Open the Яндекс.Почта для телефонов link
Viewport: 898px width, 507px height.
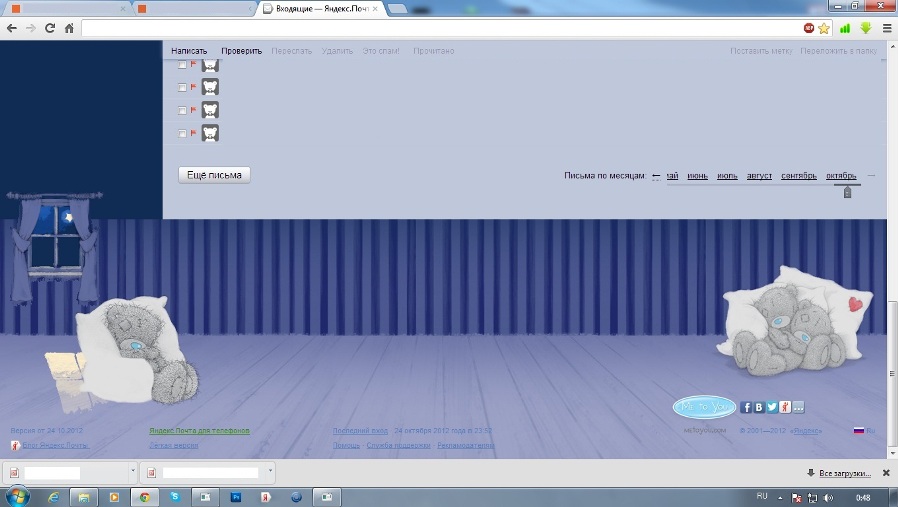point(199,430)
